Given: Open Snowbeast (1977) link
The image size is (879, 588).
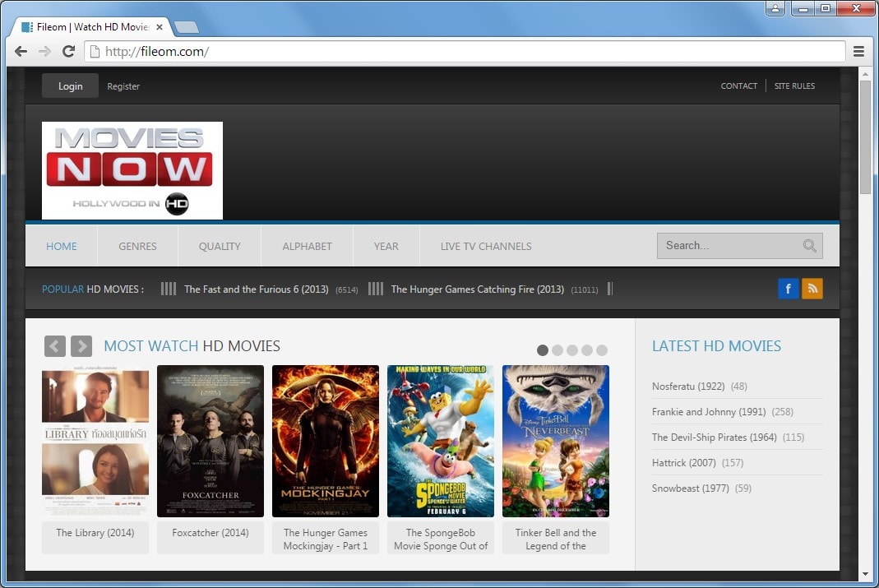Looking at the screenshot, I should coord(690,488).
